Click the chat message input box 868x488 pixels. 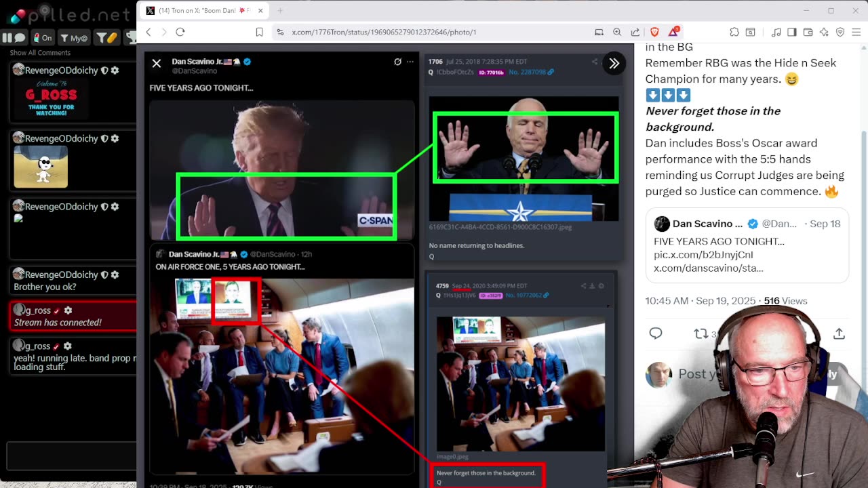71,456
